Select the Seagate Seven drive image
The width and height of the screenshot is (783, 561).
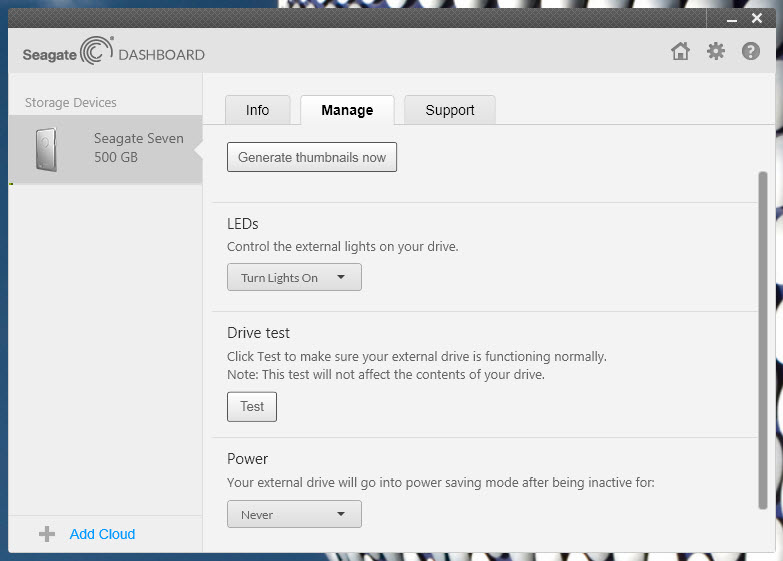click(x=46, y=149)
